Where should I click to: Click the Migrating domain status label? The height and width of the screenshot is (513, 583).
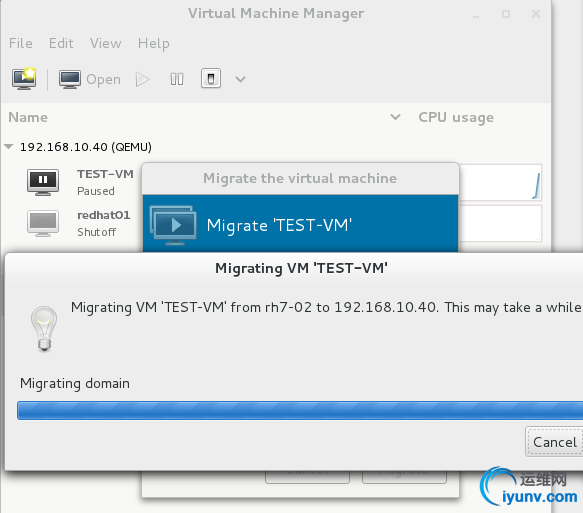point(75,383)
